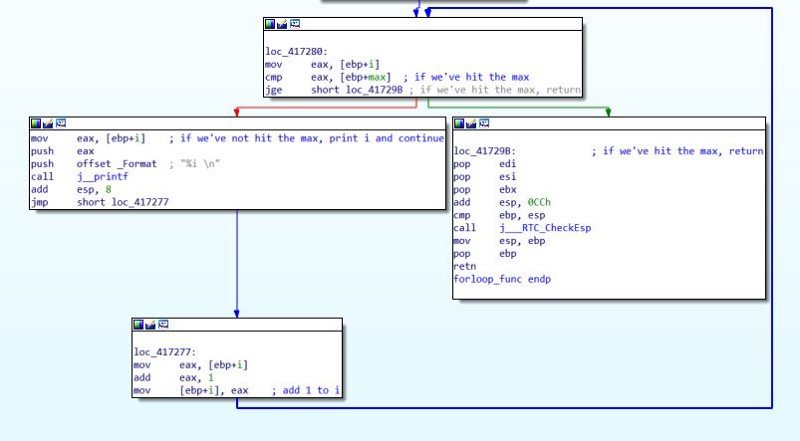The height and width of the screenshot is (441, 800).
Task: Click the pencil edit icon on loc_417280 block
Action: click(x=282, y=24)
